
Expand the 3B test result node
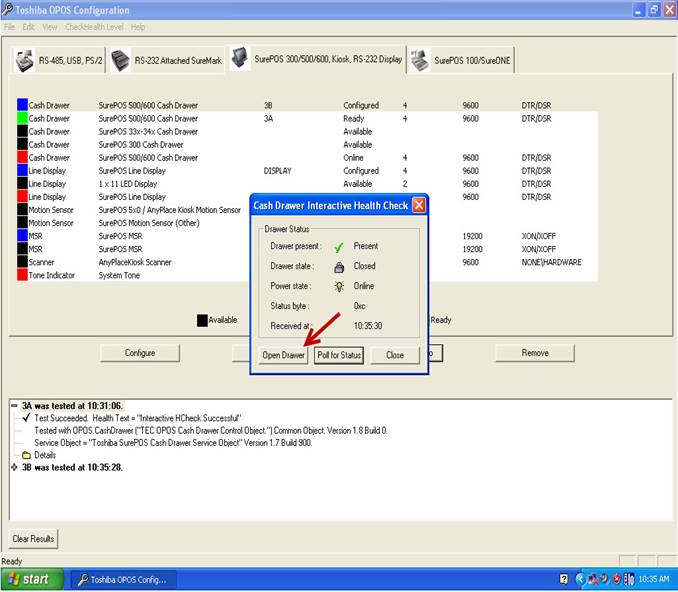pos(14,466)
